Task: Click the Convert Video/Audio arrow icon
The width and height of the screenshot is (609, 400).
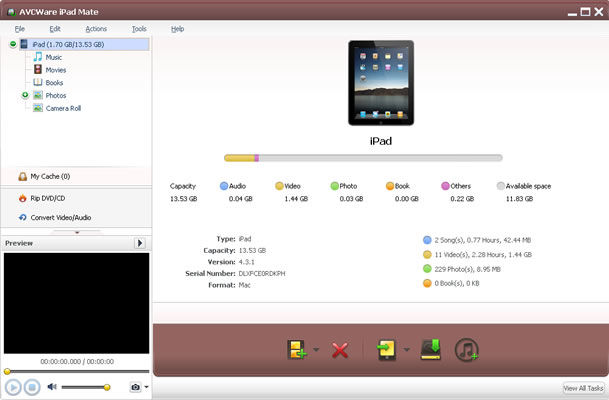Action: pos(23,217)
